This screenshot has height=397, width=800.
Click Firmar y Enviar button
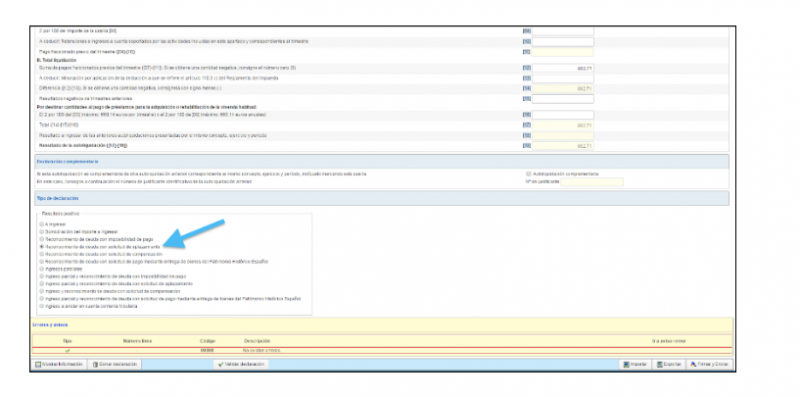coord(709,364)
